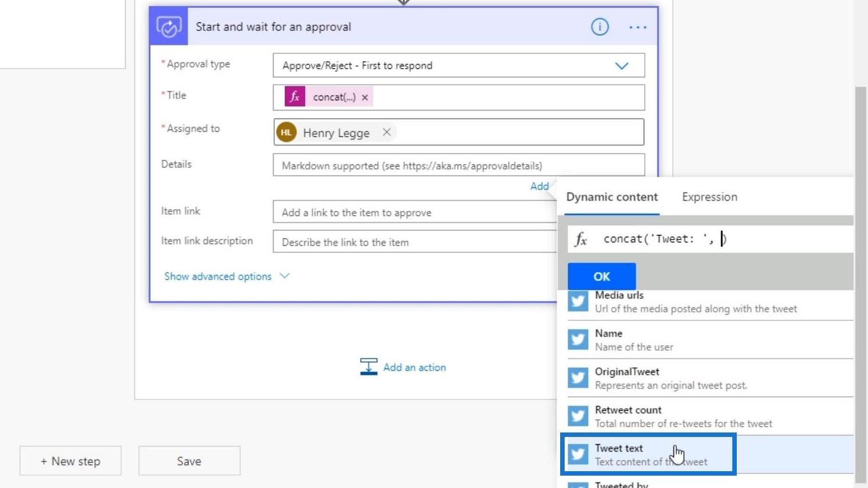This screenshot has width=868, height=488.
Task: Click the Add an action link
Action: click(x=414, y=367)
